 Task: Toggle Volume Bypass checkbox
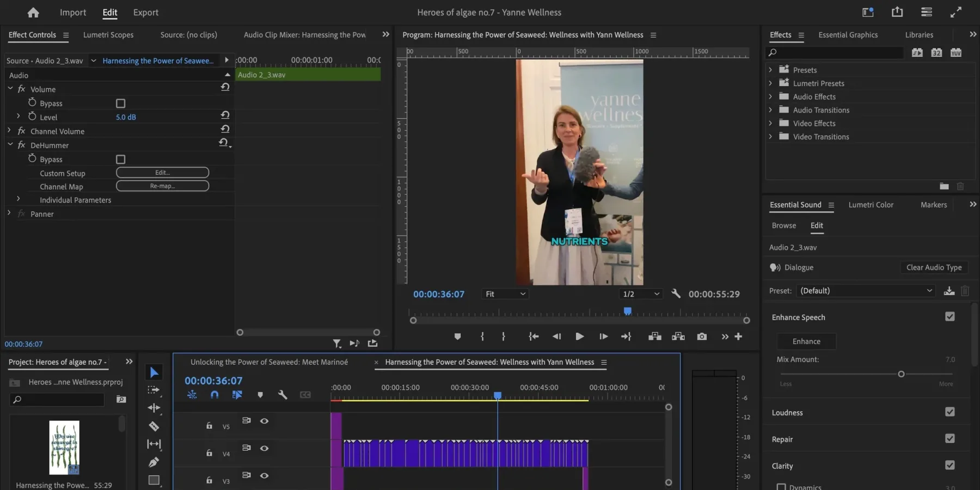point(121,103)
